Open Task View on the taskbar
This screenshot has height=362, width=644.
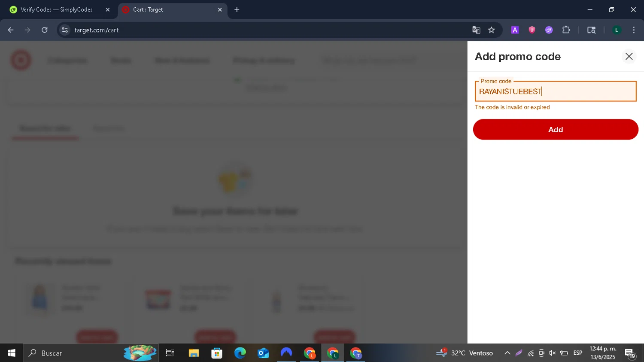(170, 353)
